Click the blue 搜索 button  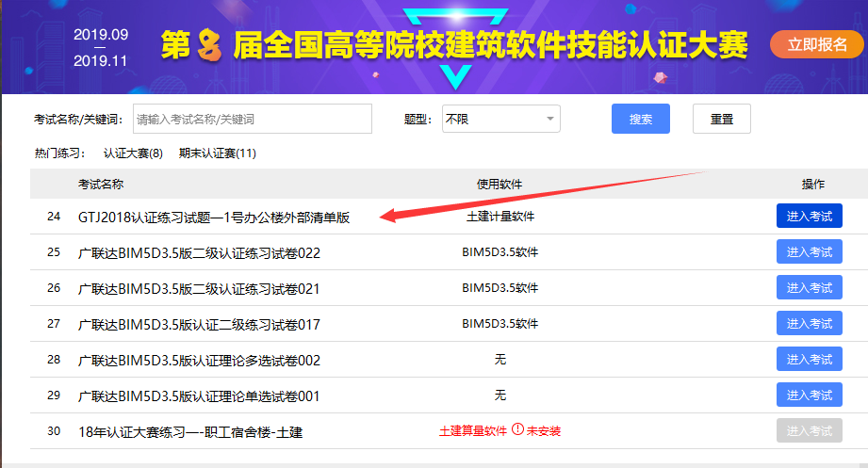(641, 119)
